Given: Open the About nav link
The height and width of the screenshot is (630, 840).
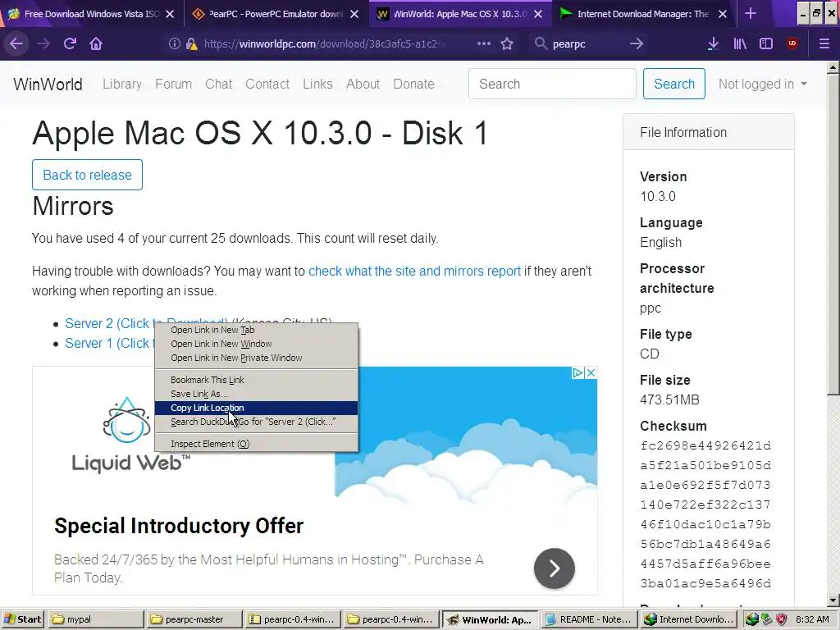Looking at the screenshot, I should (x=363, y=84).
